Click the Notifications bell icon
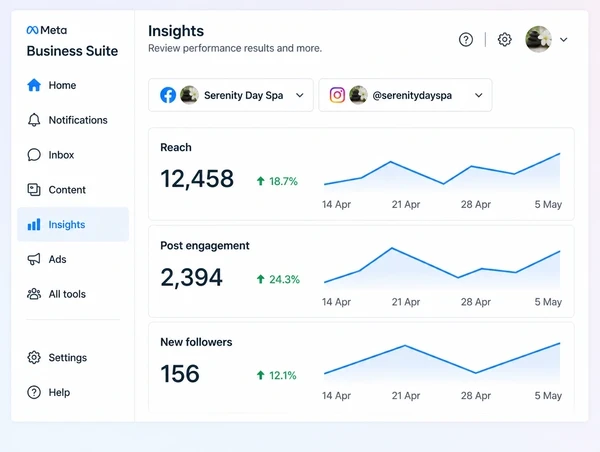 coord(34,120)
